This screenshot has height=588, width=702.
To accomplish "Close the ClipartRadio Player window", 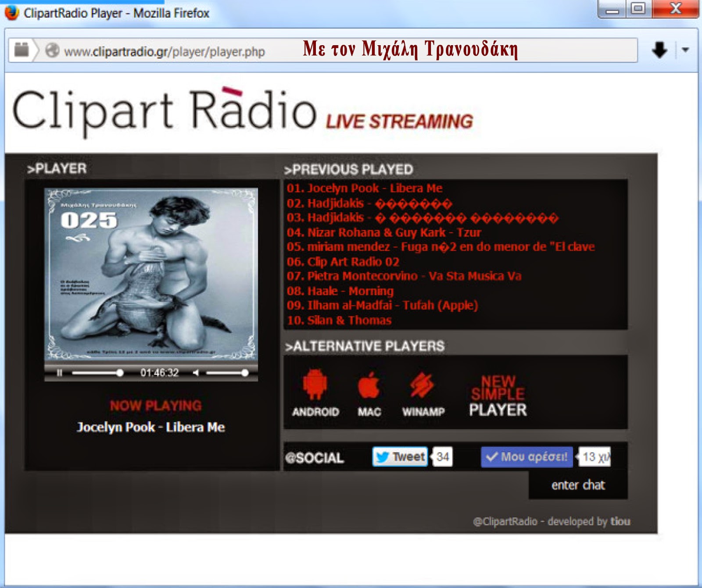I will tap(676, 9).
